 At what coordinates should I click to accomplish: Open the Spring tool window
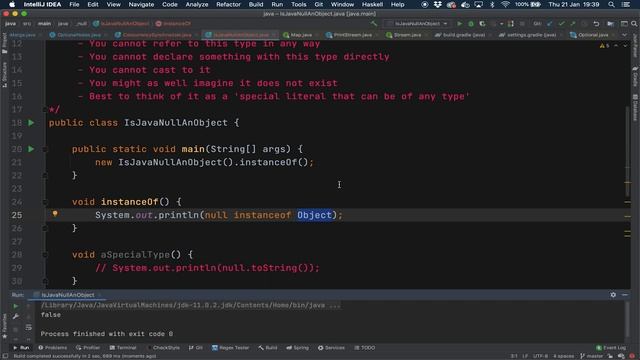point(298,348)
